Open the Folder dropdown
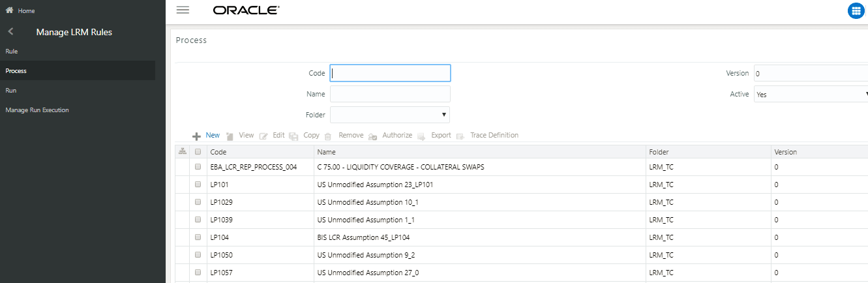The height and width of the screenshot is (283, 868). click(390, 115)
